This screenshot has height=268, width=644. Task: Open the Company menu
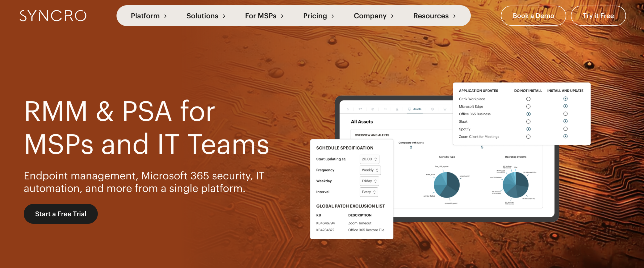(374, 16)
